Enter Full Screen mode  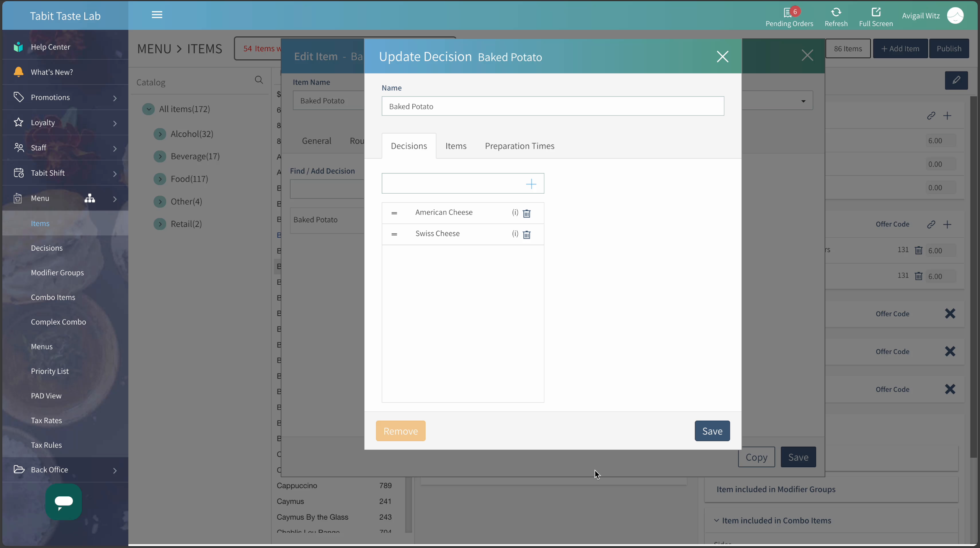click(876, 17)
